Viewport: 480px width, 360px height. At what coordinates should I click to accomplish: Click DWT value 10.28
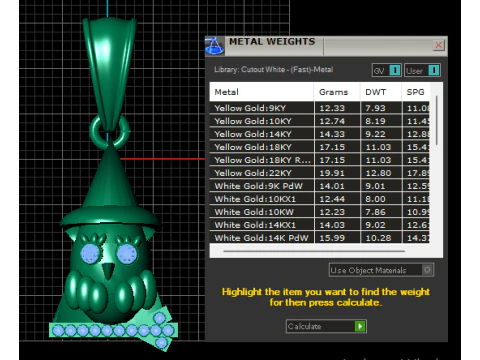pyautogui.click(x=378, y=238)
